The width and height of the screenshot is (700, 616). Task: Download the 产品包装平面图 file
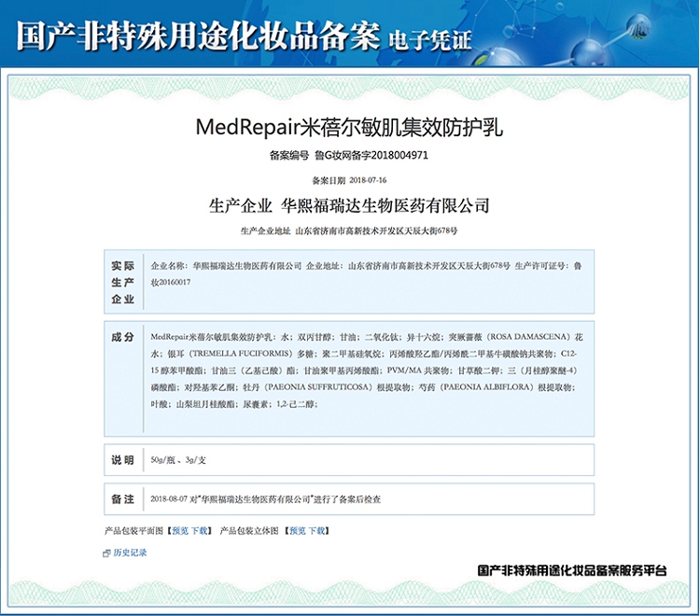[x=201, y=530]
